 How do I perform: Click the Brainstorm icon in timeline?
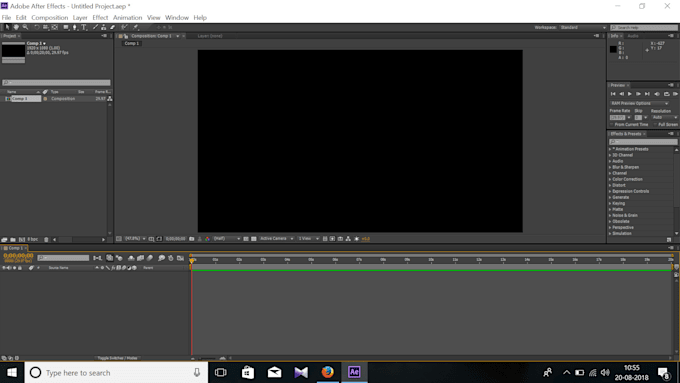pos(161,258)
